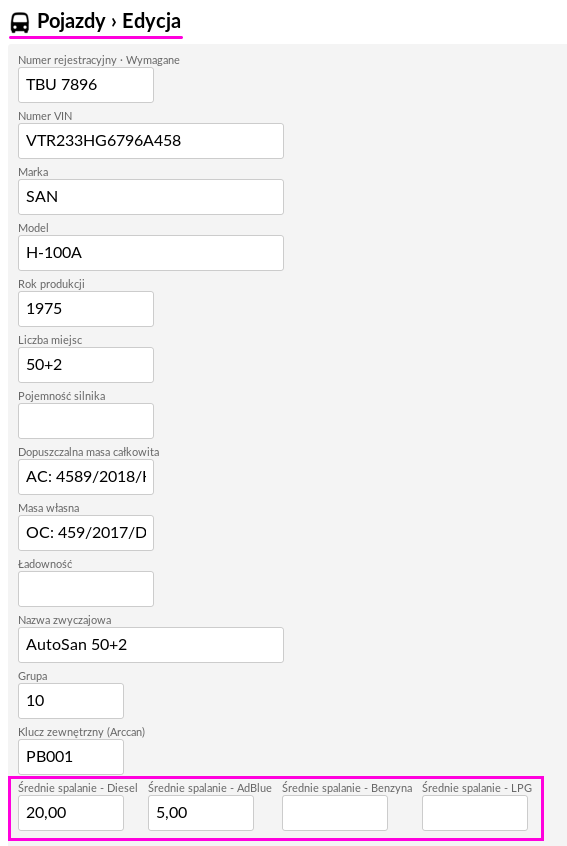Focus the empty Pojemność silnika field
Viewport: 567px width, 846px height.
click(x=86, y=421)
